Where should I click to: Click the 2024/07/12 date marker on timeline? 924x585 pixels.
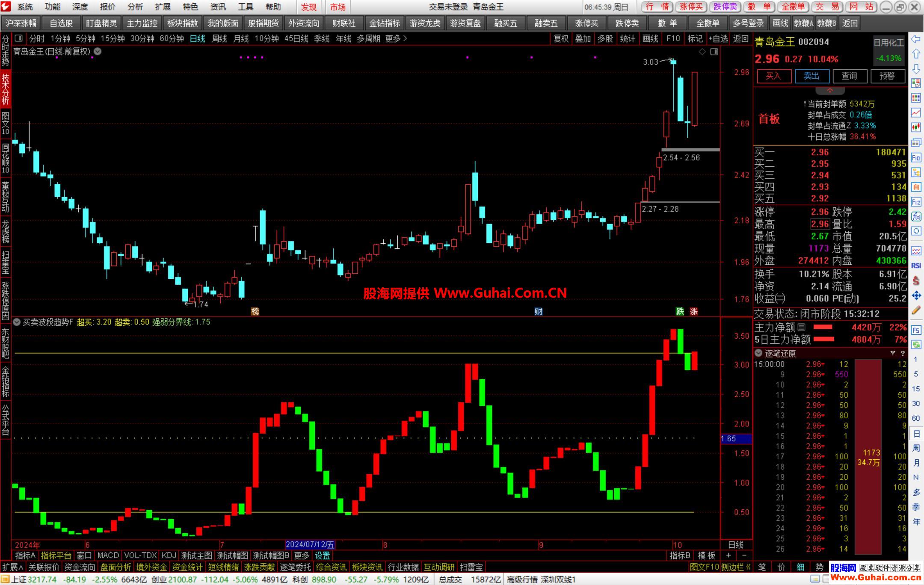tap(310, 545)
